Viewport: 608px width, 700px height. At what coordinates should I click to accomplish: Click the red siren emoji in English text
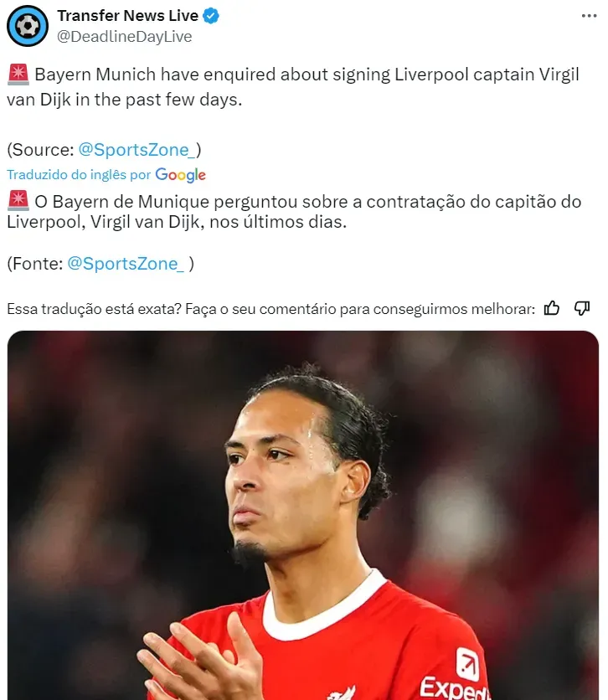tap(18, 75)
